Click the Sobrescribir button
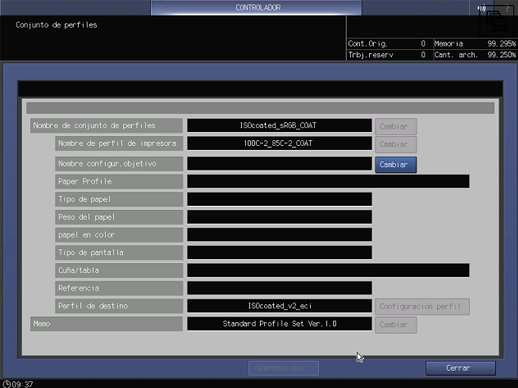Viewport: 518px width, 388px height. tap(283, 368)
